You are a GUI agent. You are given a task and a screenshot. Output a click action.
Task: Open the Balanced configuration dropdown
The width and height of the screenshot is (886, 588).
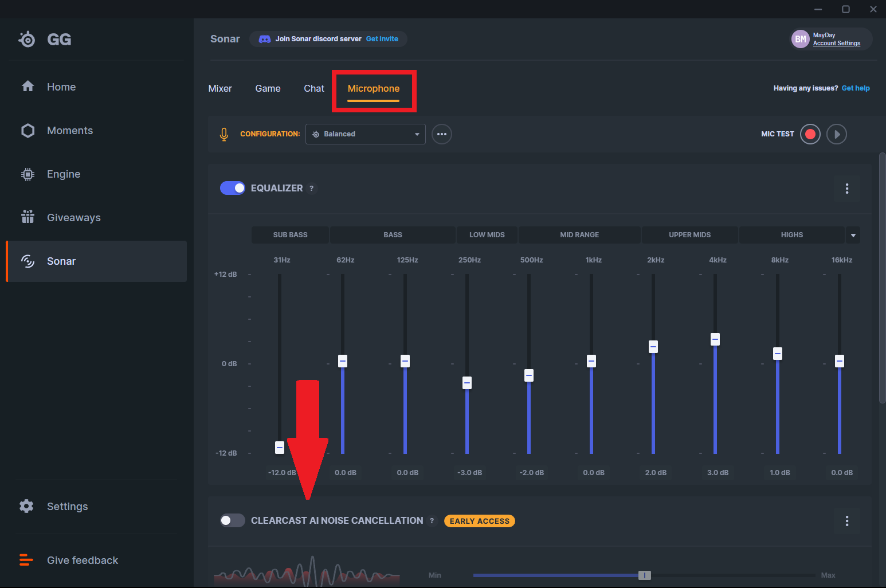(366, 134)
